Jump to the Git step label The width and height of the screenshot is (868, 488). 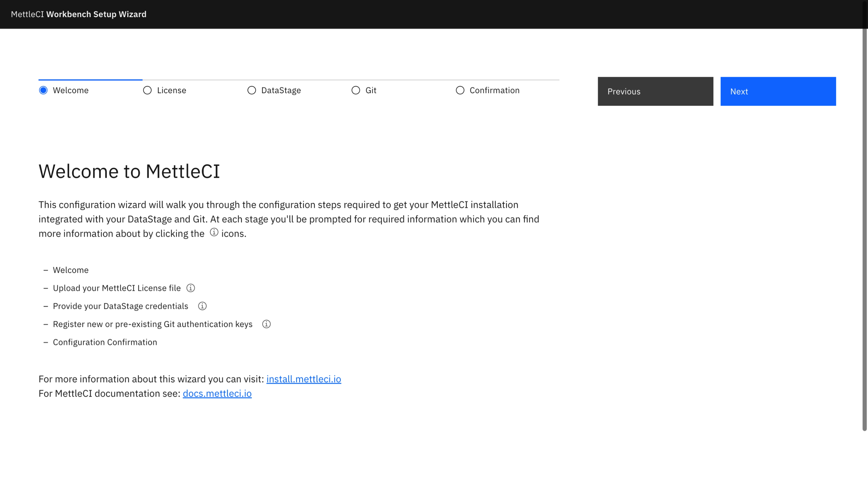(x=371, y=90)
